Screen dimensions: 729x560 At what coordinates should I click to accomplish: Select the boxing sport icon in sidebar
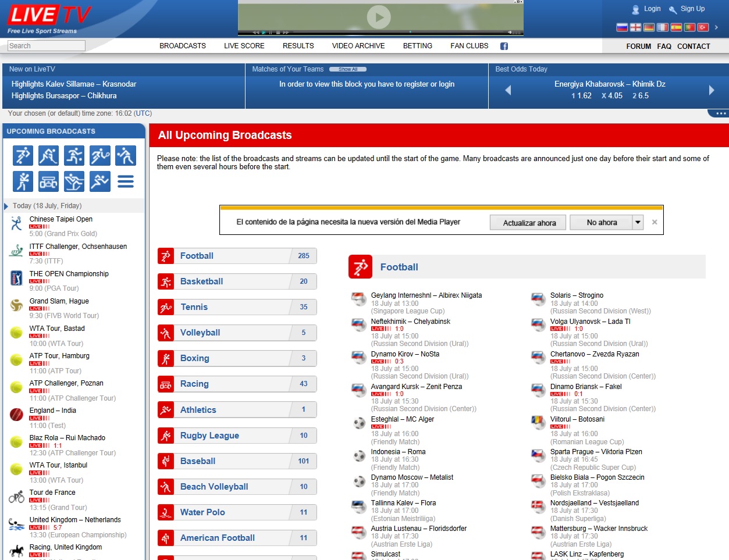click(x=23, y=181)
